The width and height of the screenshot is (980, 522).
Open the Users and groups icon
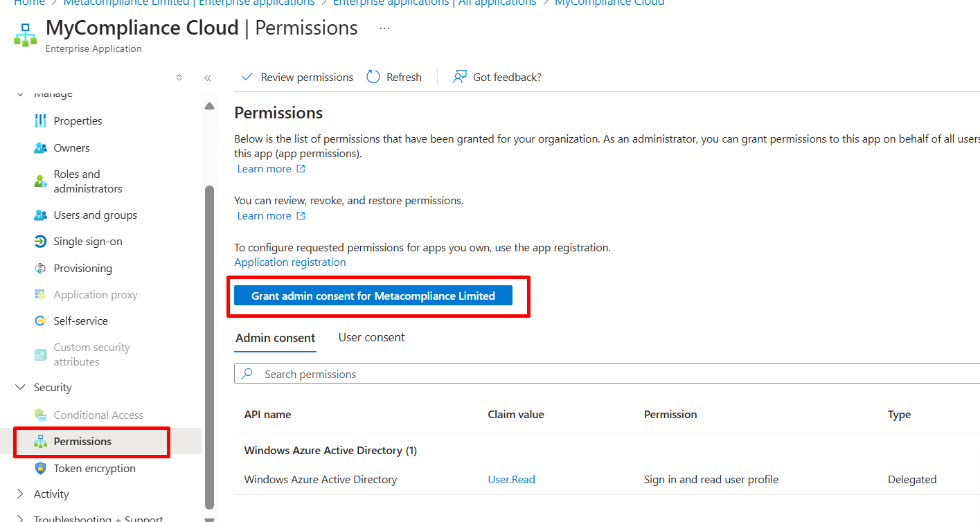[40, 215]
